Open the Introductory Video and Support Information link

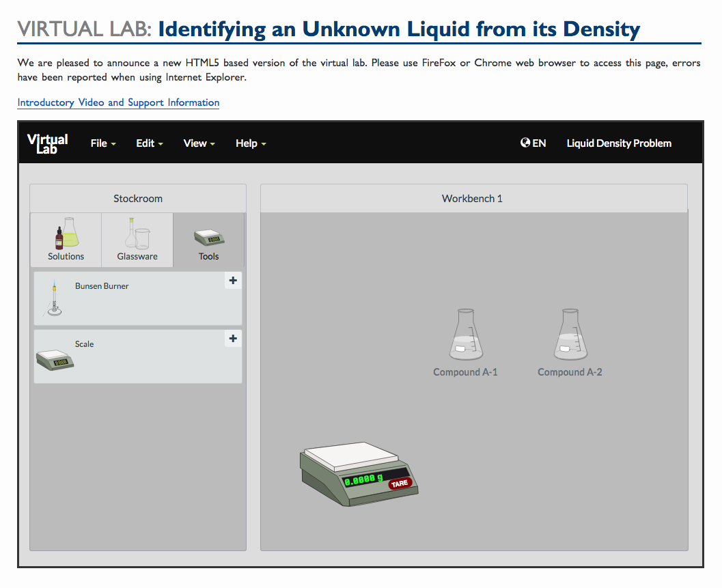[117, 102]
